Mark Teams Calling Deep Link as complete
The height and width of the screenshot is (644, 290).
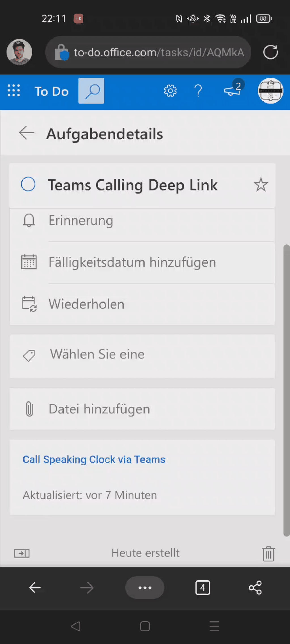[28, 184]
